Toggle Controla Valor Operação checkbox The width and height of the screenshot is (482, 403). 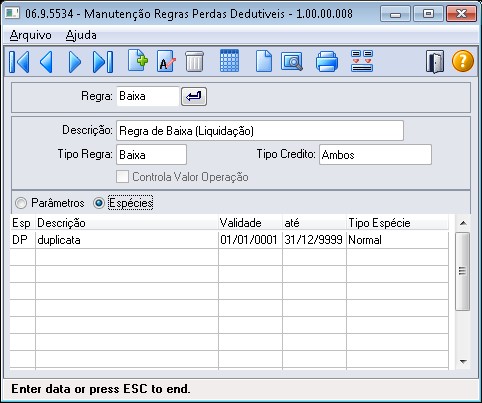122,177
